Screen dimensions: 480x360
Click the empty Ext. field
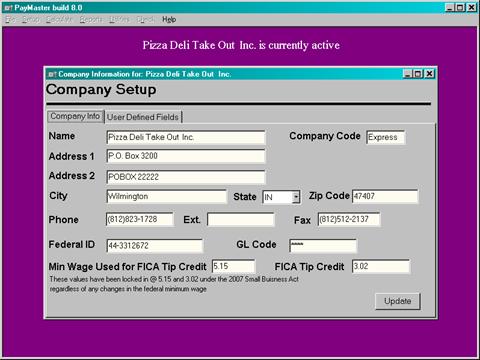point(241,220)
